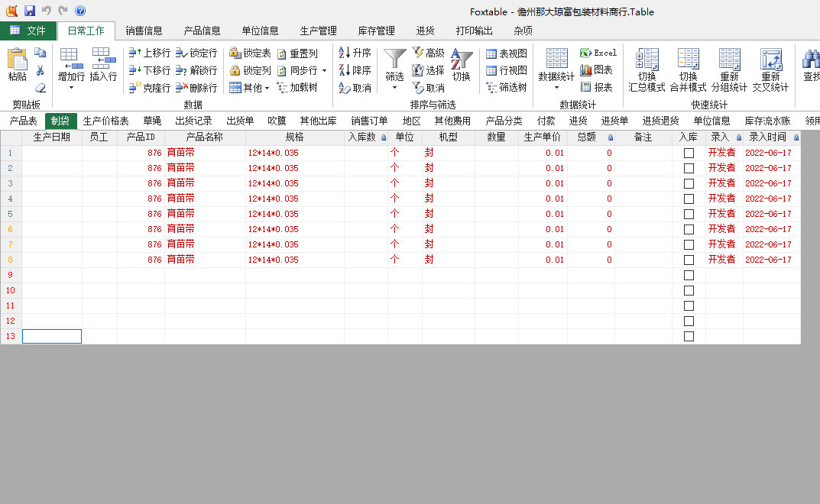Viewport: 820px width, 504px height.
Task: Open the 表视图 table view icon
Action: 491,53
